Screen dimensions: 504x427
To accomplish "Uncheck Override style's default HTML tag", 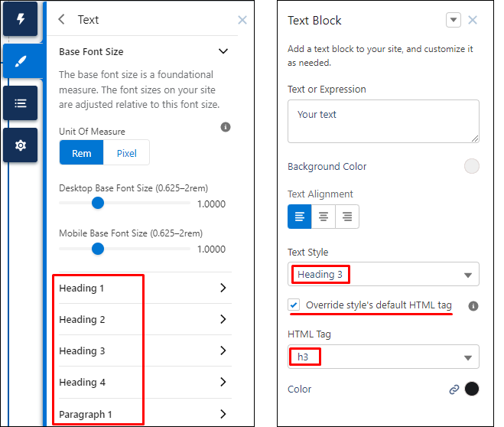I will tap(294, 305).
